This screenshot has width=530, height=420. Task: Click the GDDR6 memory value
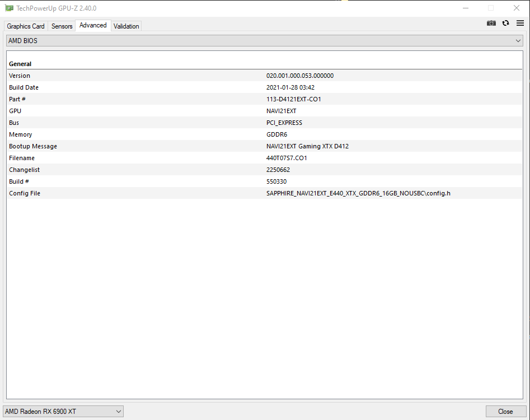click(276, 134)
